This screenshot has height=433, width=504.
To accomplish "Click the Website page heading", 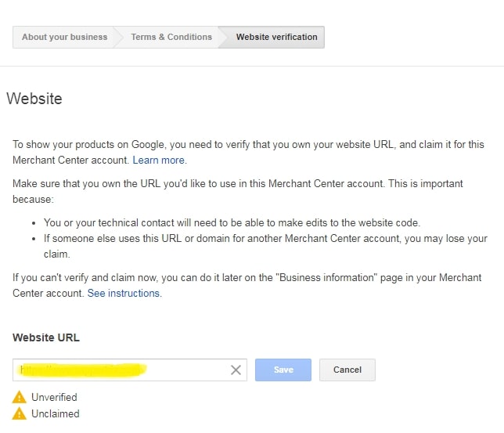I will [34, 99].
